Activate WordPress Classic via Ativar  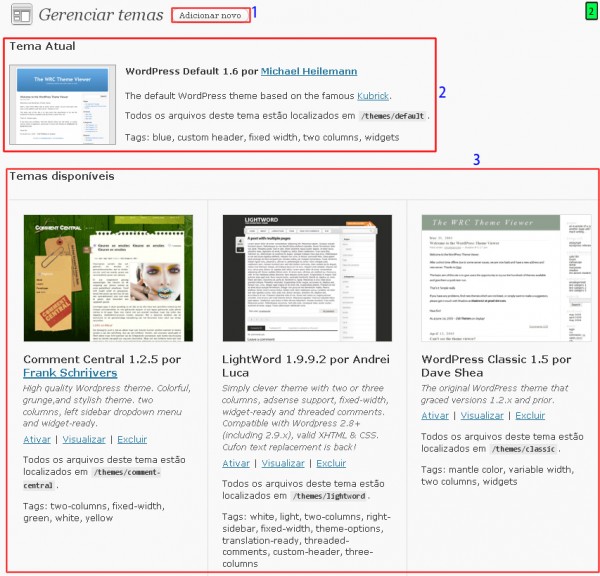coord(435,416)
